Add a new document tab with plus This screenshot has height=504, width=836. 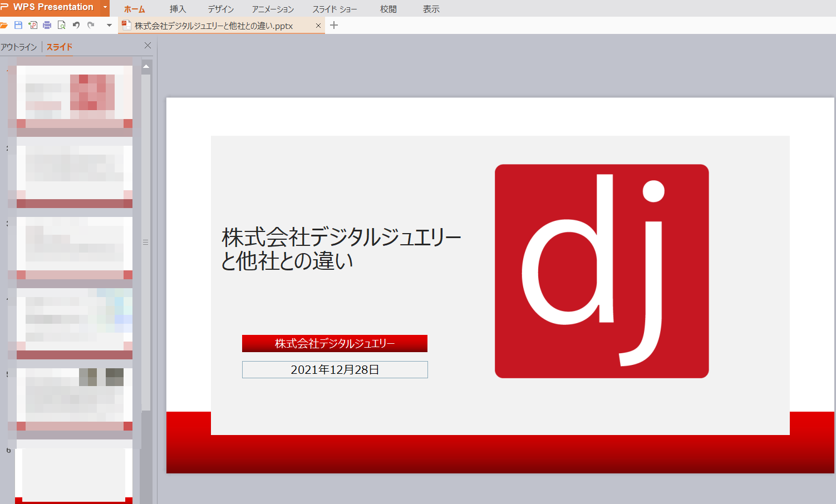coord(334,25)
